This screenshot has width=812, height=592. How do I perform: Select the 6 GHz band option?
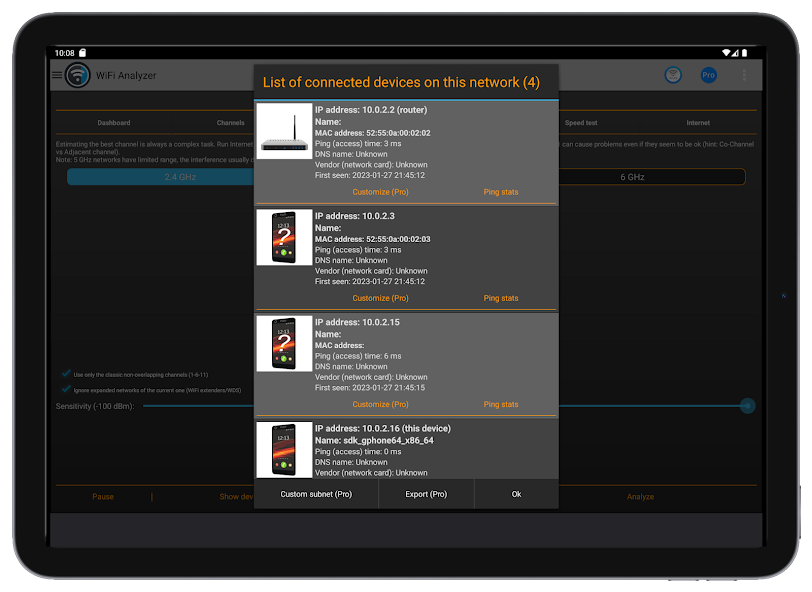[632, 177]
